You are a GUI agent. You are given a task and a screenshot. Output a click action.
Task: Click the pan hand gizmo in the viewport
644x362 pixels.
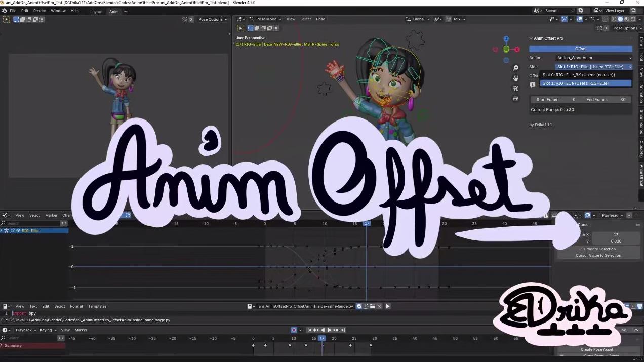pos(515,78)
